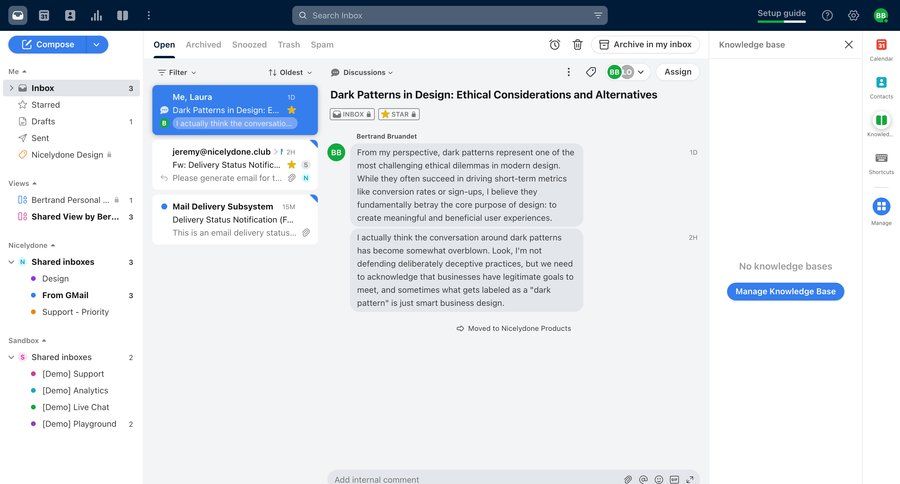Image resolution: width=900 pixels, height=484 pixels.
Task: Open assignees dropdown next to avatars
Action: tap(641, 72)
